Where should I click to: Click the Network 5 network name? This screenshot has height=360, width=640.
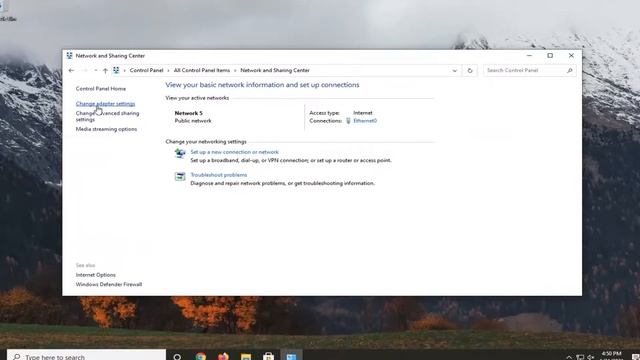pos(189,113)
